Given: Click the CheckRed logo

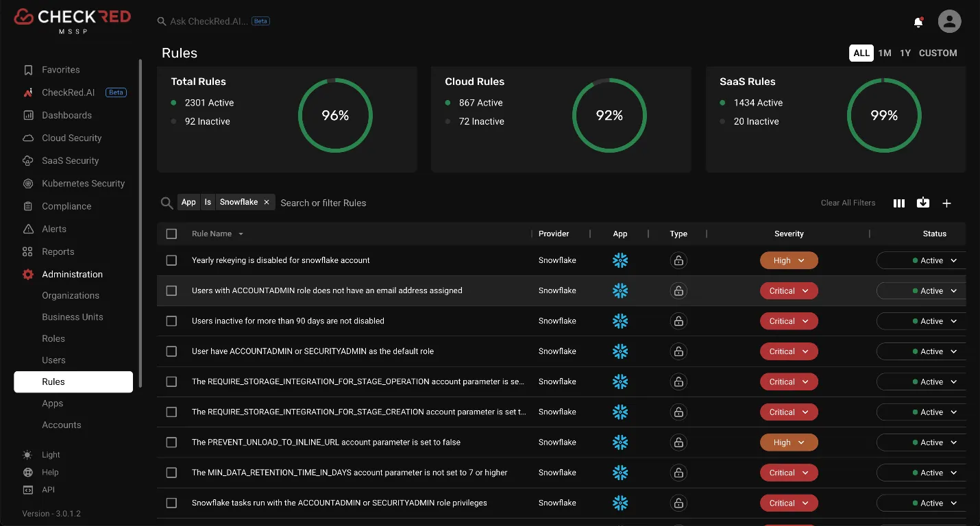Looking at the screenshot, I should pos(72,20).
